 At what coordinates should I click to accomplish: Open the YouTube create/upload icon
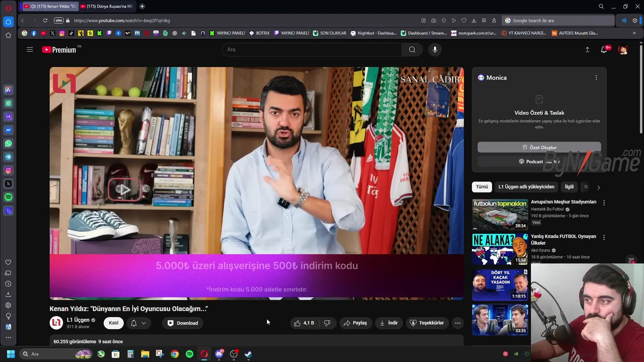[x=587, y=49]
